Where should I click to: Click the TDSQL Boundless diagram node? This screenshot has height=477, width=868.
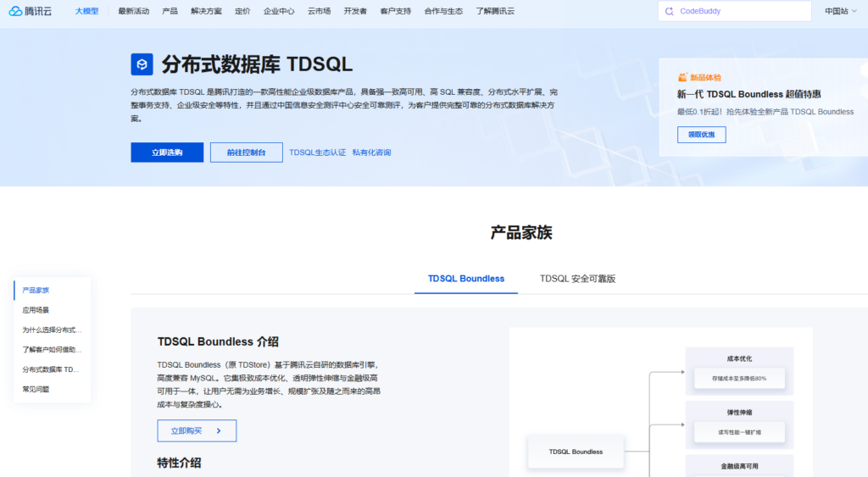576,452
